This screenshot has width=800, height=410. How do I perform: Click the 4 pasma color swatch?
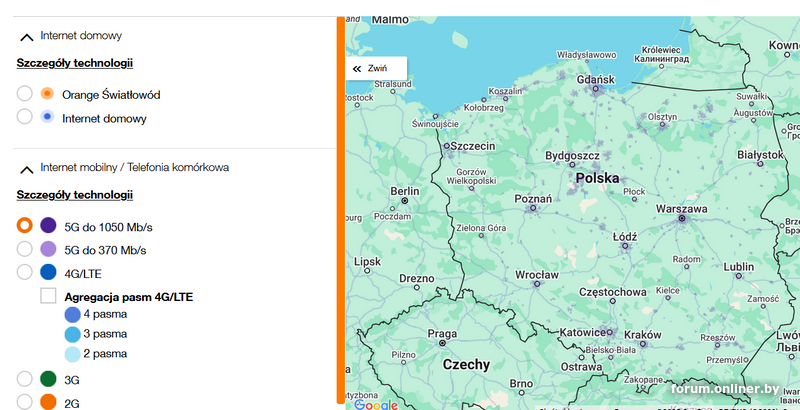coord(72,315)
